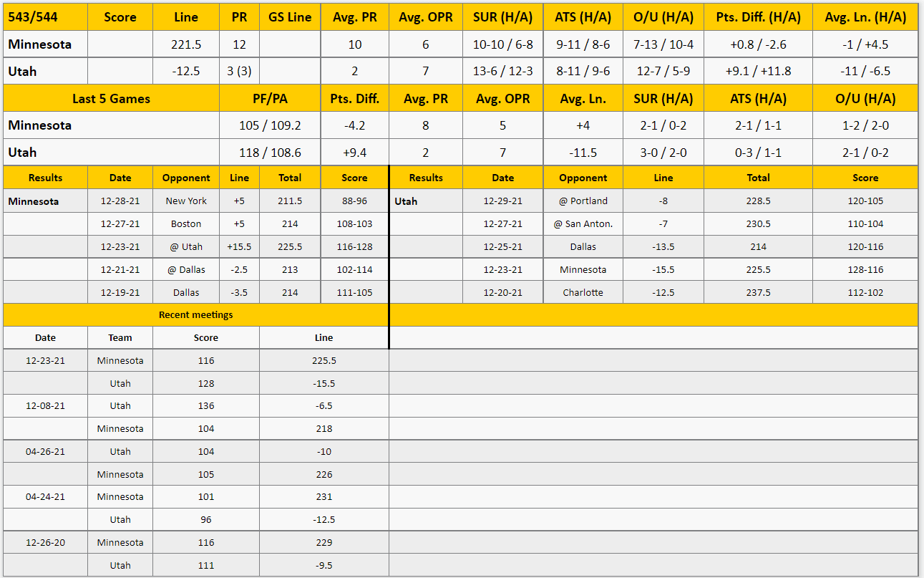Click Minnesota's empty GS Line cell
This screenshot has height=578, width=924.
point(290,44)
